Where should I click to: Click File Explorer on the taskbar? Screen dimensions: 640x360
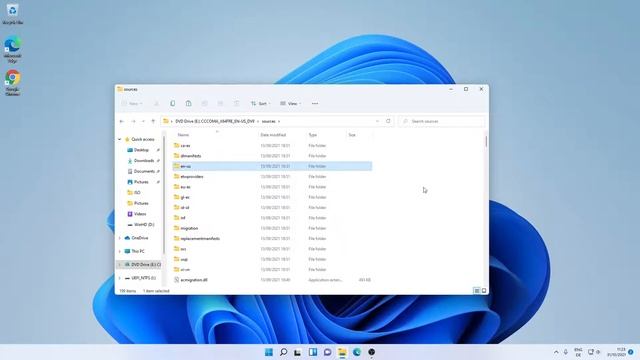pos(342,352)
